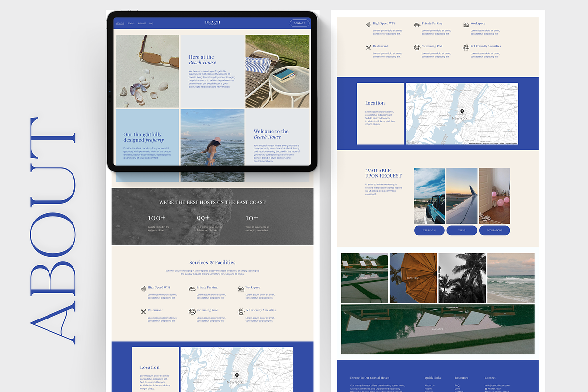Image resolution: width=588 pixels, height=392 pixels.
Task: Select the blue jeep photo above Car Rental
Action: click(429, 196)
